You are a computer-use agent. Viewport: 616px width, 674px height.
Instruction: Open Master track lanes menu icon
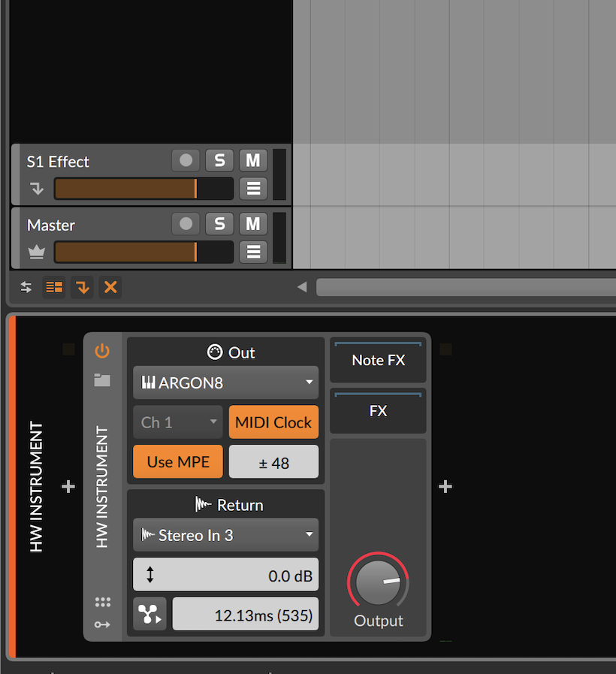click(x=253, y=252)
